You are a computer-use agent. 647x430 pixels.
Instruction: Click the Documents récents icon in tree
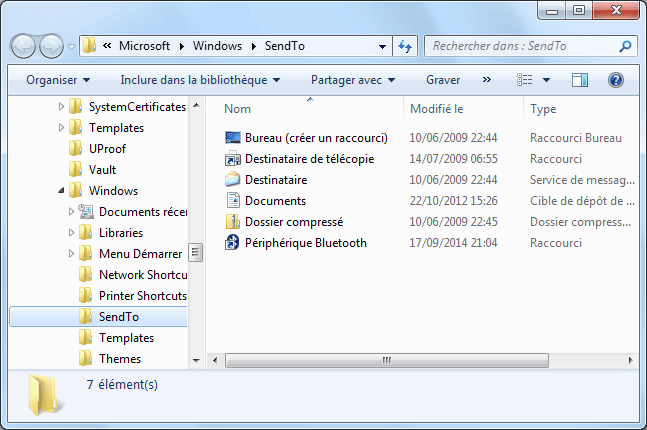click(86, 211)
